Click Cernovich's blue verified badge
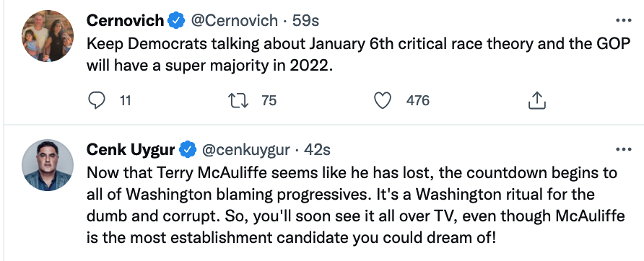644x261 pixels. tap(177, 20)
